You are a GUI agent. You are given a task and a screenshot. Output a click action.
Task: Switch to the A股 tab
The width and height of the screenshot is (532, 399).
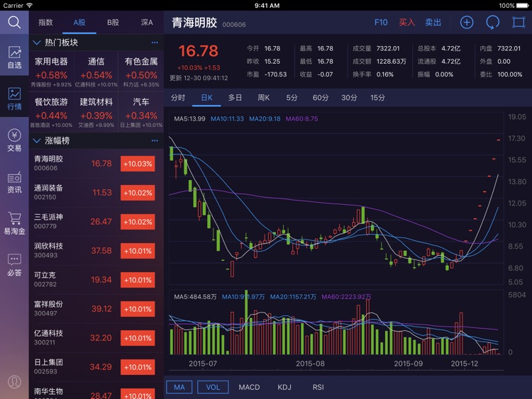coord(79,23)
